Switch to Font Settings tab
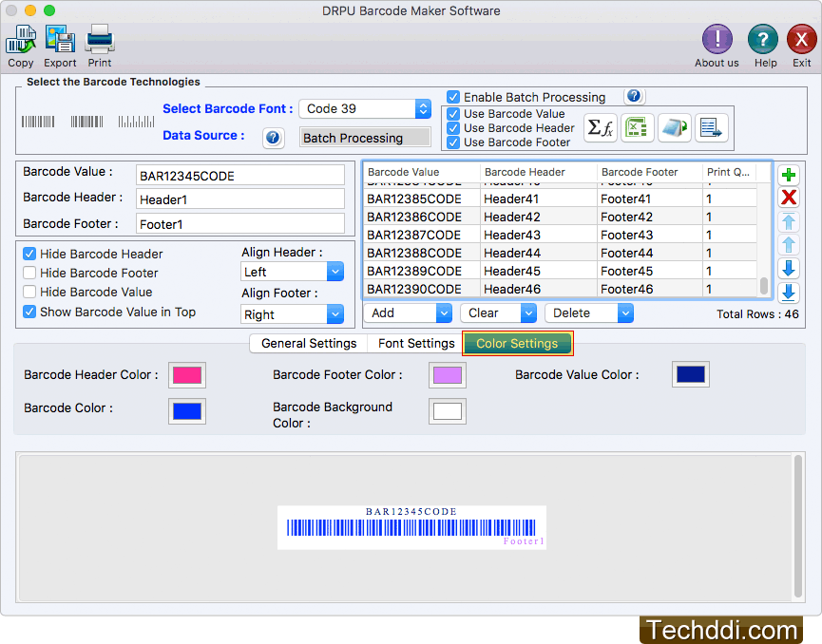This screenshot has width=822, height=644. 416,343
